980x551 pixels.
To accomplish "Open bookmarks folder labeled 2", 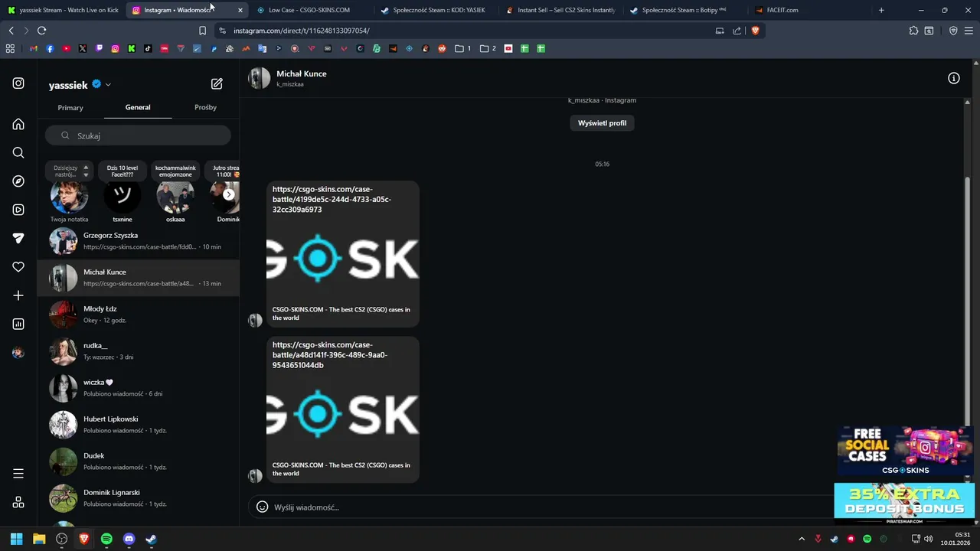I will [488, 48].
